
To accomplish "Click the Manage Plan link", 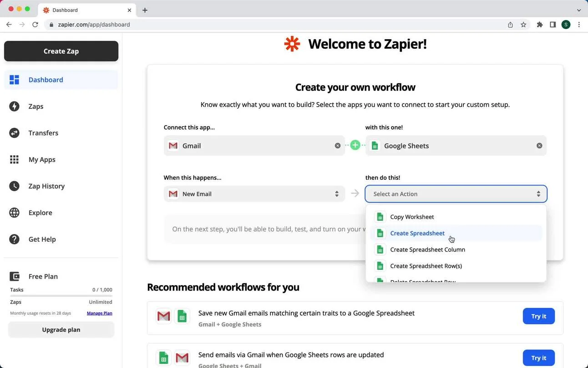I will pos(99,313).
